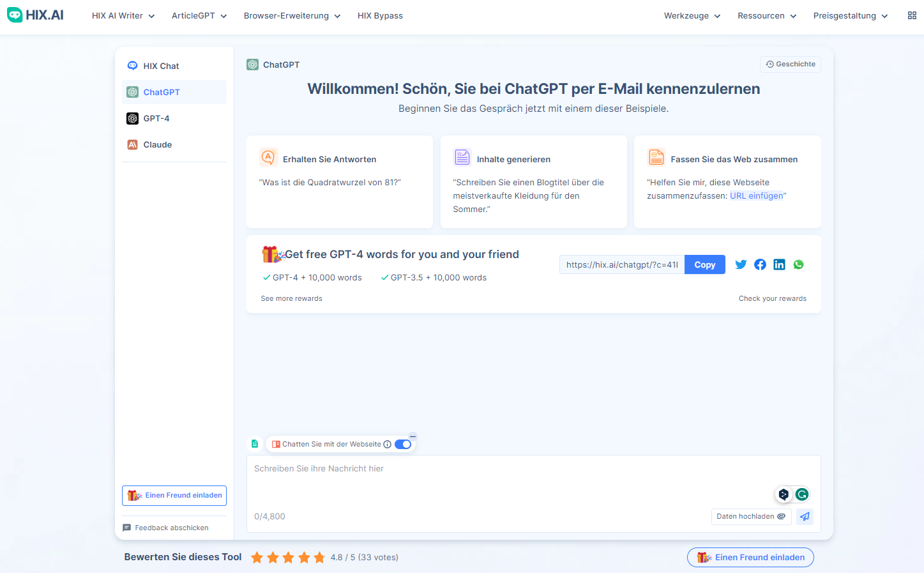Click the HIX.AI logo
This screenshot has height=573, width=924.
[x=35, y=15]
